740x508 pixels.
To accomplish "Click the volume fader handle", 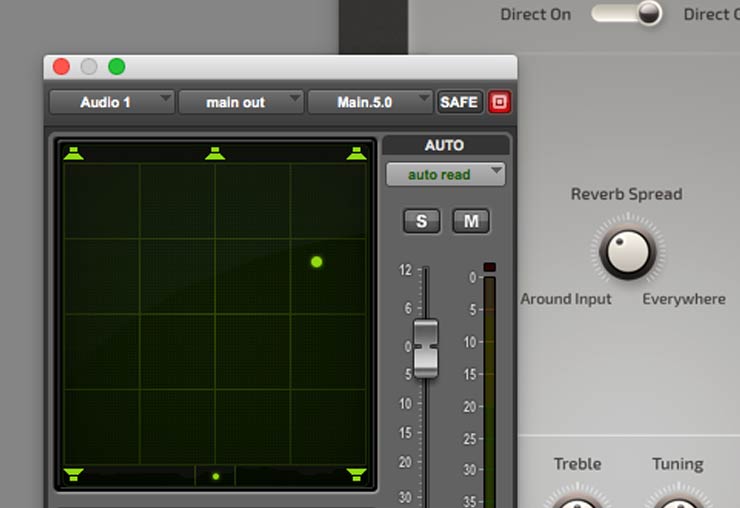I will (426, 348).
